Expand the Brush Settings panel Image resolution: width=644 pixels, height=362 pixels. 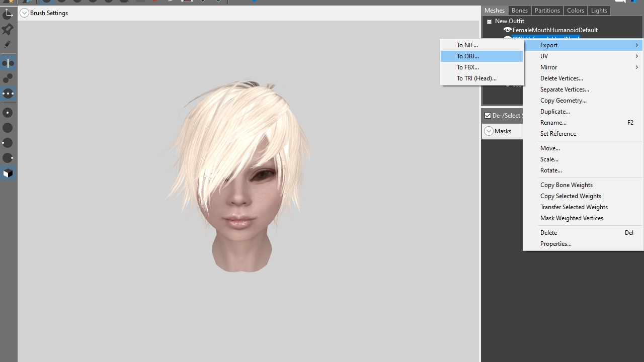[24, 13]
